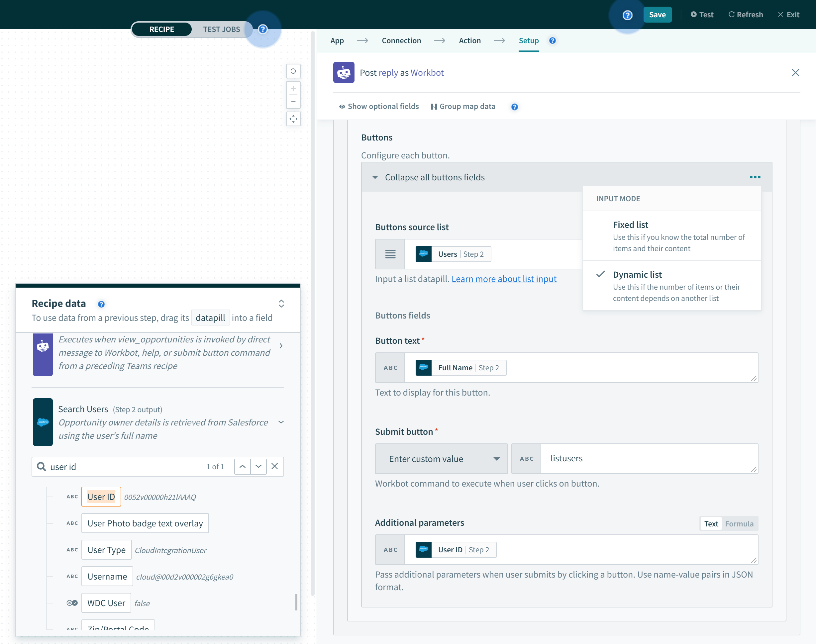Collapse the Search Users step output
The image size is (816, 644).
tap(281, 422)
